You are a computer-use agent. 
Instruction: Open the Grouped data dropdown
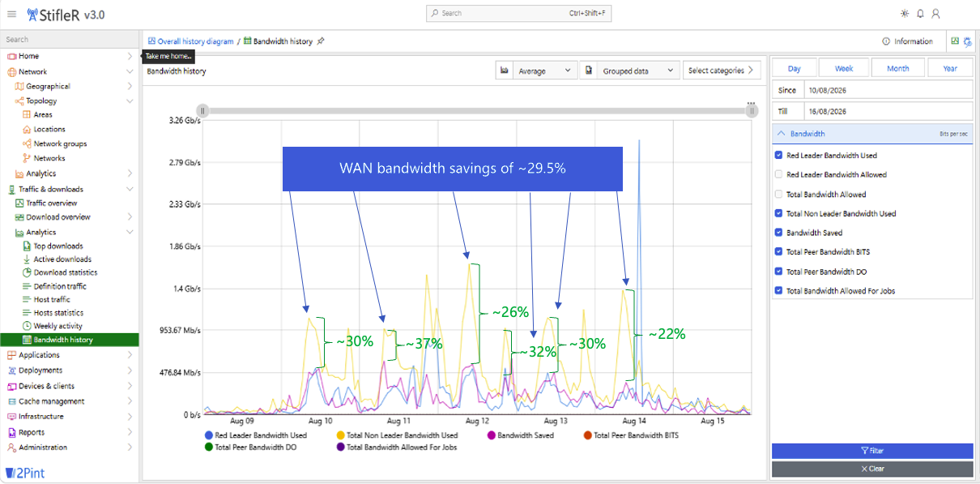(638, 71)
